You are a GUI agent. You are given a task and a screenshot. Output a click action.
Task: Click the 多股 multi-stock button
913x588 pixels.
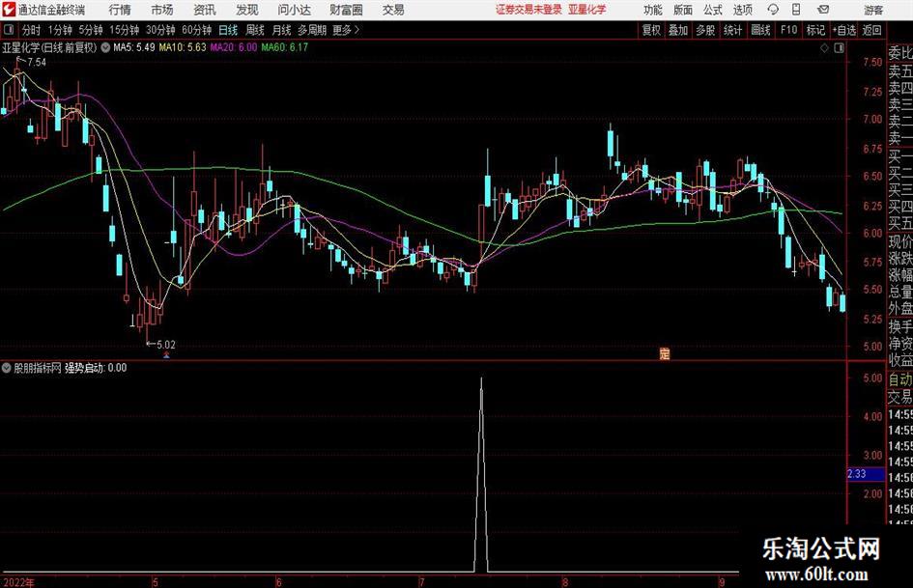coord(705,30)
